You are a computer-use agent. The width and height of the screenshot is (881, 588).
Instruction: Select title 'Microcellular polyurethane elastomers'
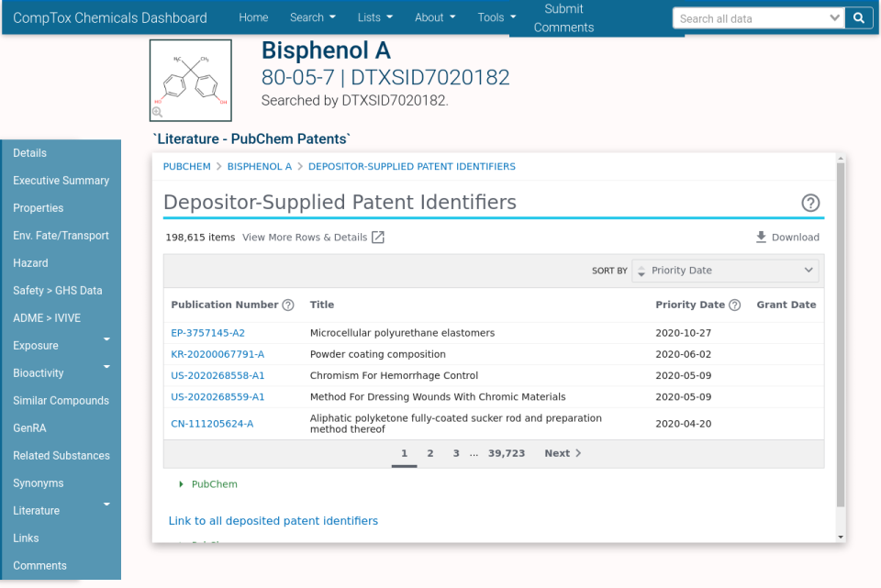(402, 333)
